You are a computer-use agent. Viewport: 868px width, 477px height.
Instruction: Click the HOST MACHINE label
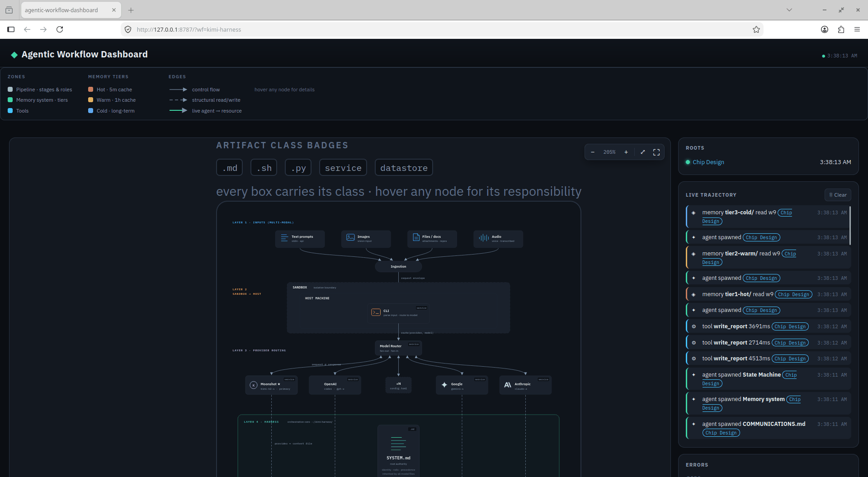(x=317, y=298)
